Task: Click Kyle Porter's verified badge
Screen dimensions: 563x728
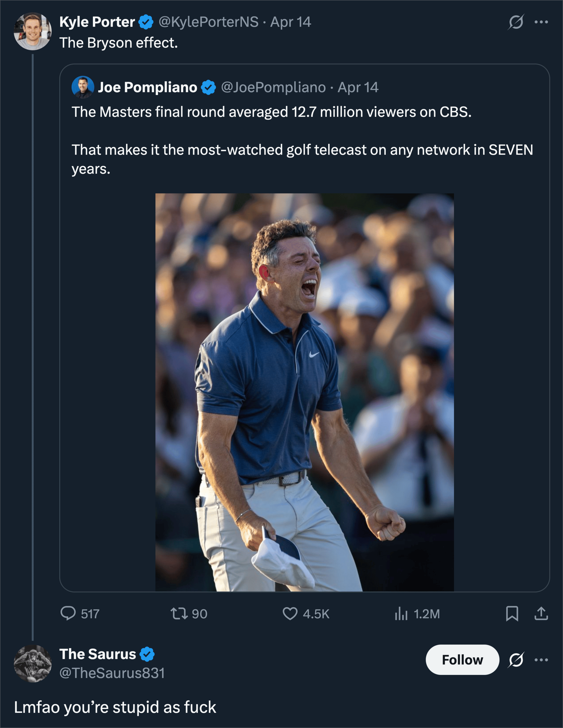Action: [x=146, y=22]
